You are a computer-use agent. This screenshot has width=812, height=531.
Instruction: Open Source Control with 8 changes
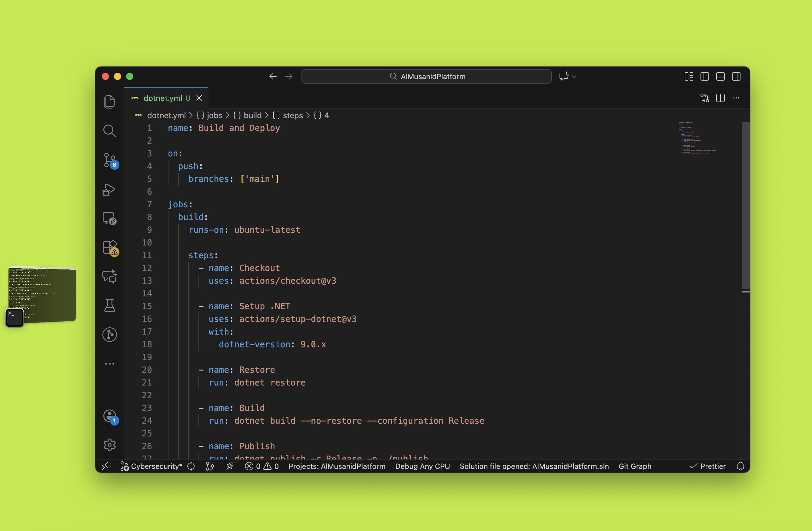pyautogui.click(x=109, y=160)
